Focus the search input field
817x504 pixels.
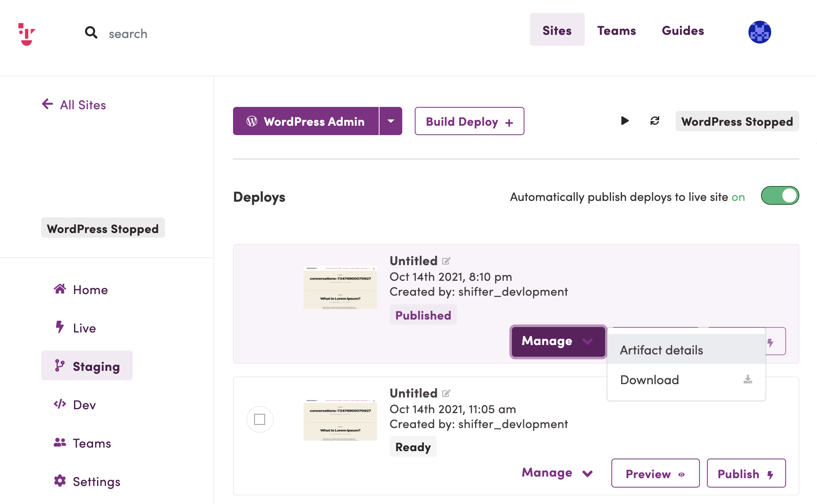click(128, 34)
